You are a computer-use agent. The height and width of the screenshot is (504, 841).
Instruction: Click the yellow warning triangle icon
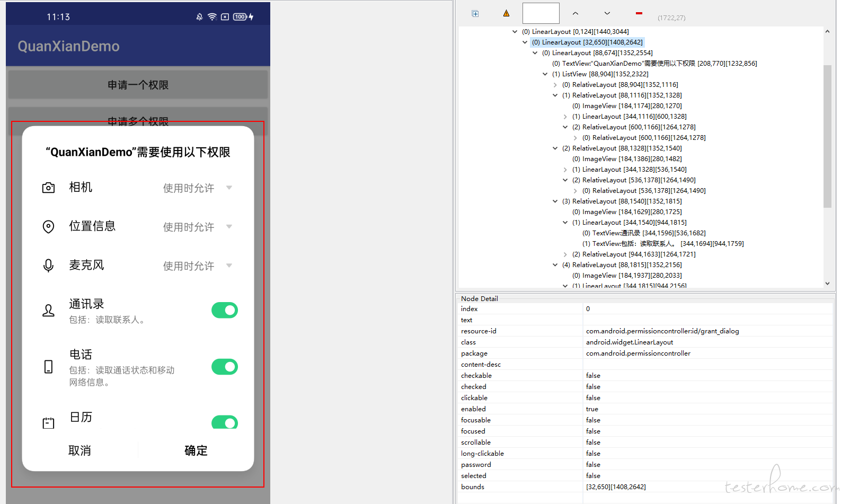click(506, 13)
